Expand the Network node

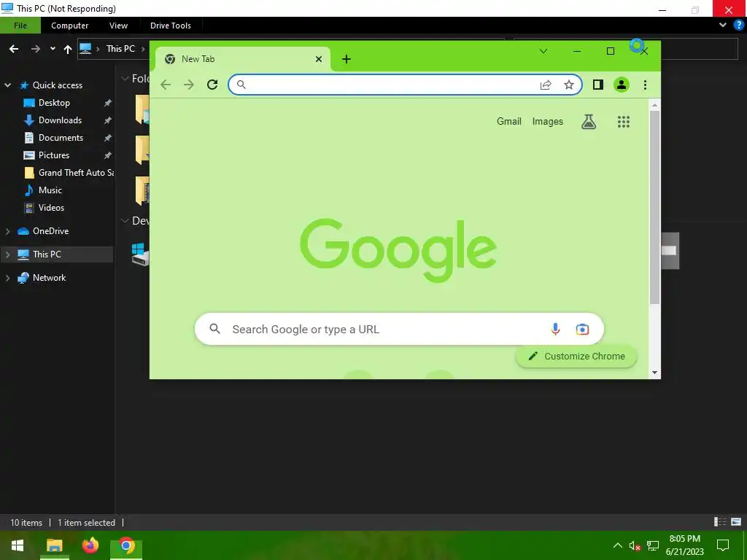tap(7, 278)
